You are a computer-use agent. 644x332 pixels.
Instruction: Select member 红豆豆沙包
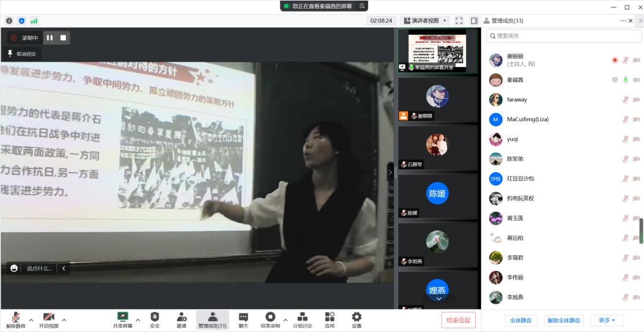pos(562,178)
